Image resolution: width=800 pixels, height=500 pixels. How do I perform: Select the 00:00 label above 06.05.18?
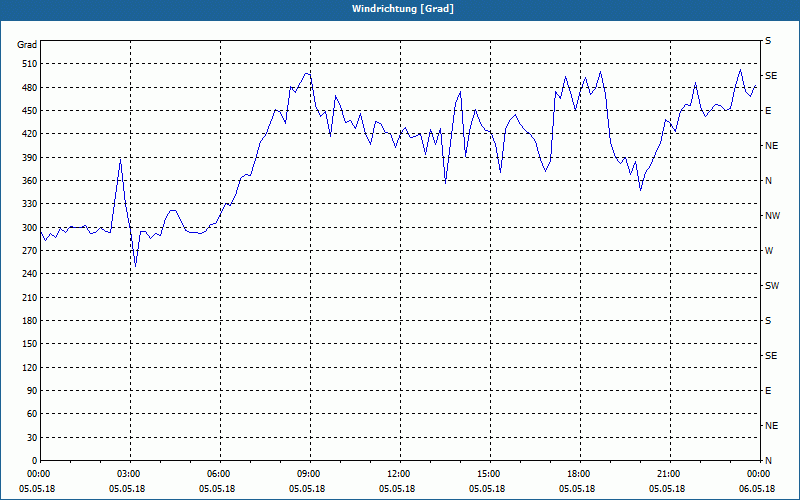tap(760, 473)
